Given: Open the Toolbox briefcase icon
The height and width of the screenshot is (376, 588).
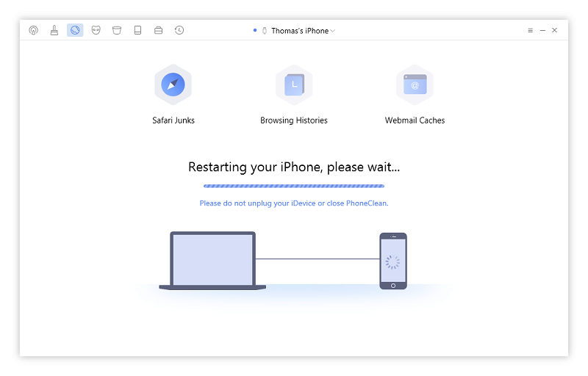Looking at the screenshot, I should [x=159, y=30].
